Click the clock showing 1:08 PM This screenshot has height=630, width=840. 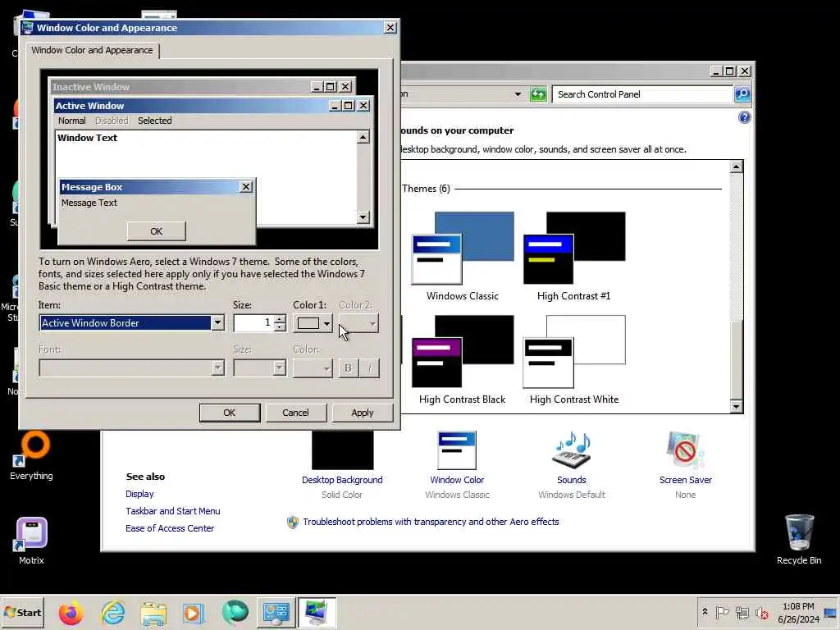798,606
